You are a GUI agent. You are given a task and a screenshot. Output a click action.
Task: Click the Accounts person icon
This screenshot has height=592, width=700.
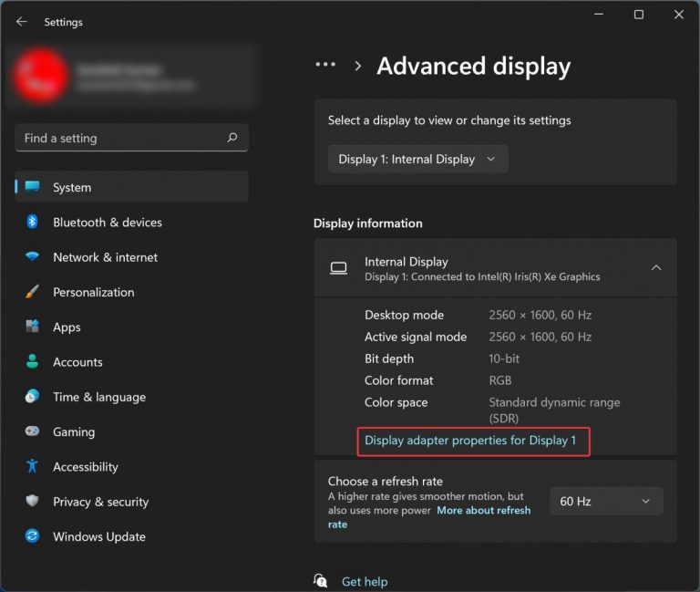point(32,362)
